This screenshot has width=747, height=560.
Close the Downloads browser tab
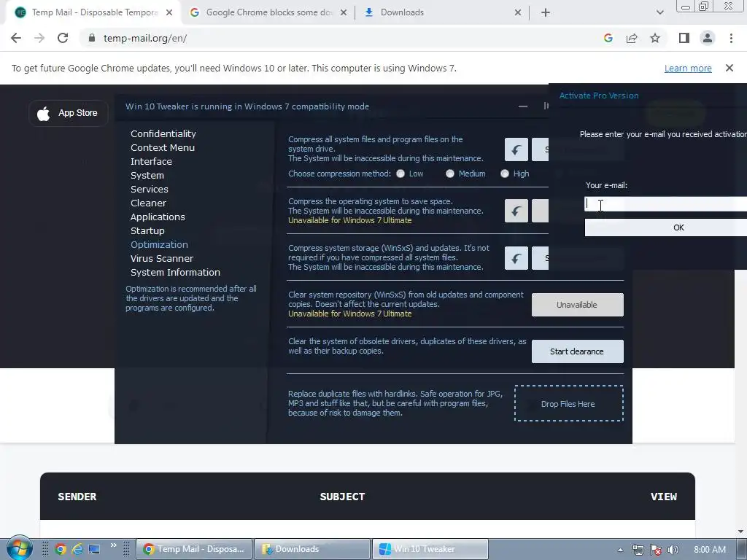(x=518, y=13)
